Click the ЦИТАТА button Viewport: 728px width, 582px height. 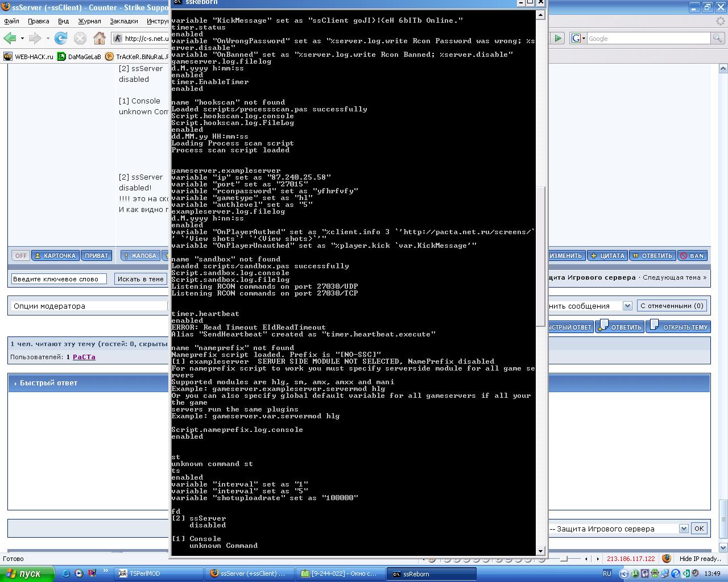click(x=607, y=256)
